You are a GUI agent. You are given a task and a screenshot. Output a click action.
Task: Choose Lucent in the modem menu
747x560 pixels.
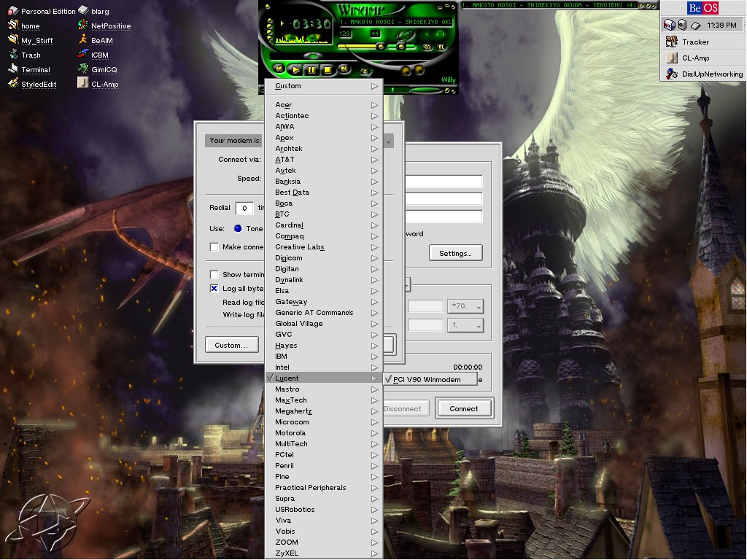[x=324, y=378]
